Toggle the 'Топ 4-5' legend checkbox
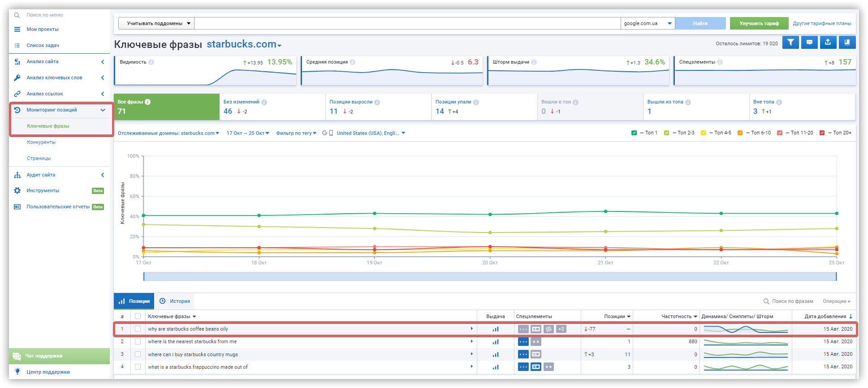Viewport: 868px width, 388px height. coord(704,133)
